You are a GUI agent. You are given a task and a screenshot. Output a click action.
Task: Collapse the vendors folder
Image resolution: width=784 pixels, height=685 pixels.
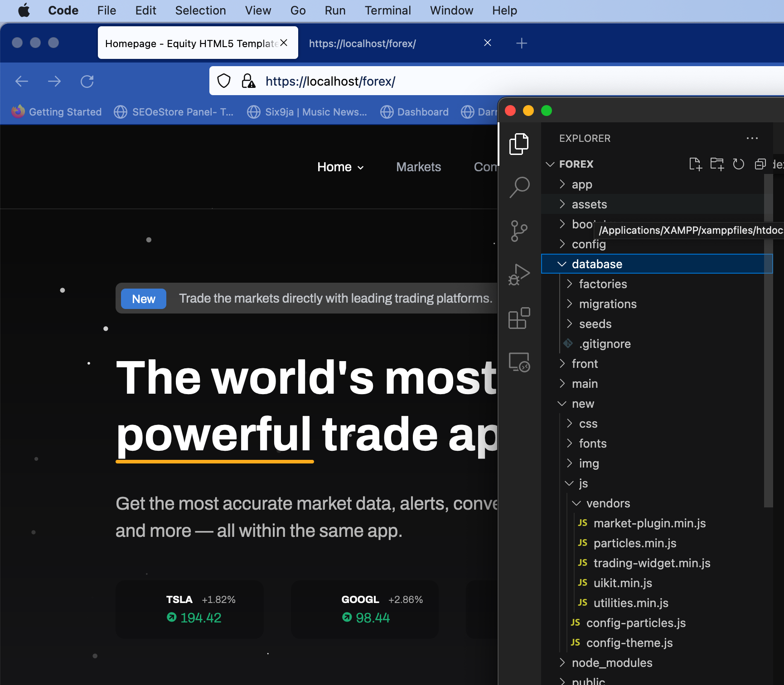[608, 503]
